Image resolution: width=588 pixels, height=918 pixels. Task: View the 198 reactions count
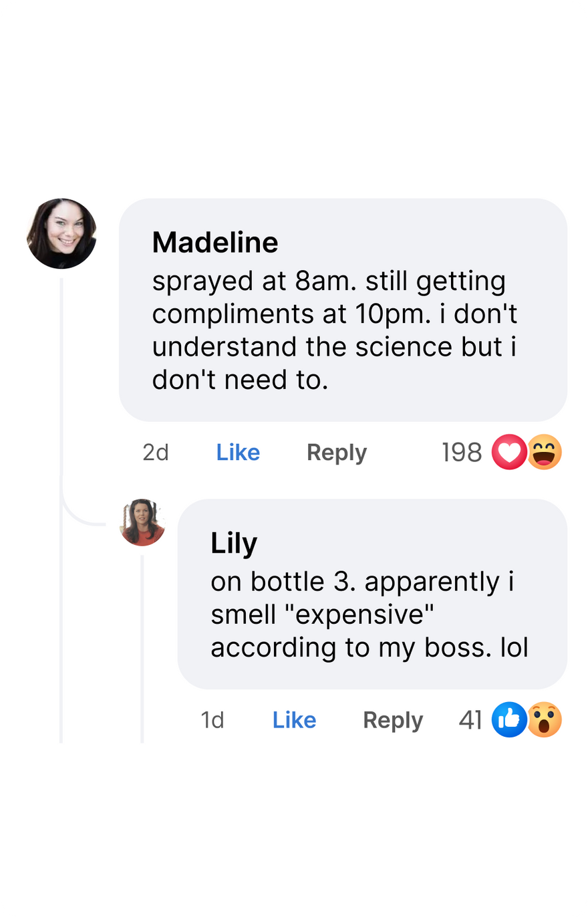pos(462,453)
